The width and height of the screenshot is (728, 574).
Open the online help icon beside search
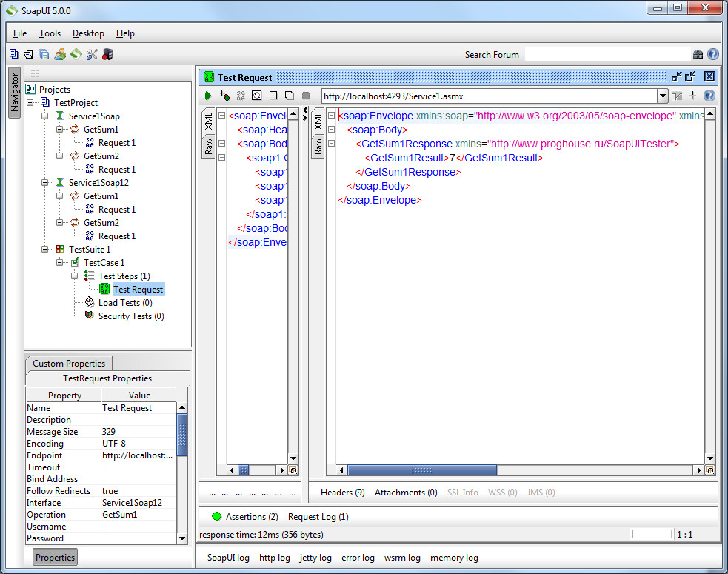(713, 54)
